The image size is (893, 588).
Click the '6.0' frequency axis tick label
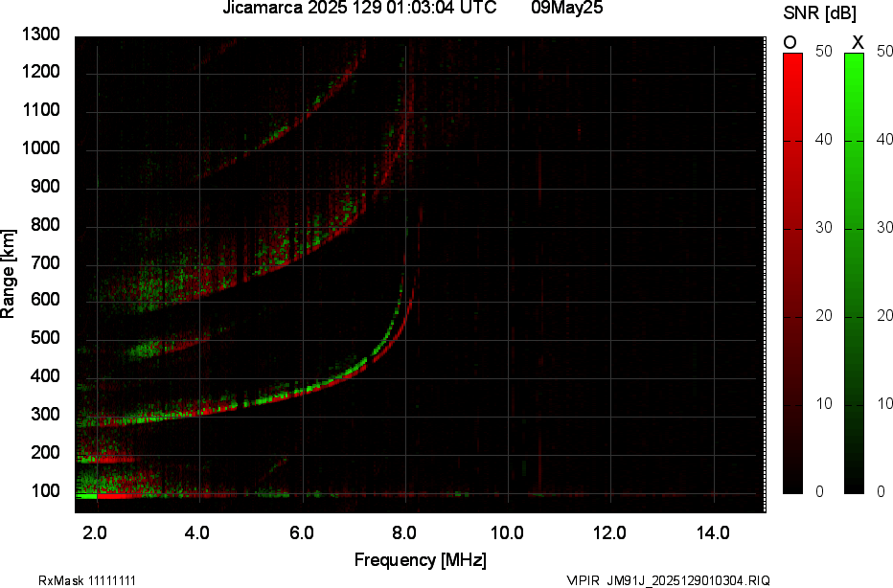click(301, 533)
